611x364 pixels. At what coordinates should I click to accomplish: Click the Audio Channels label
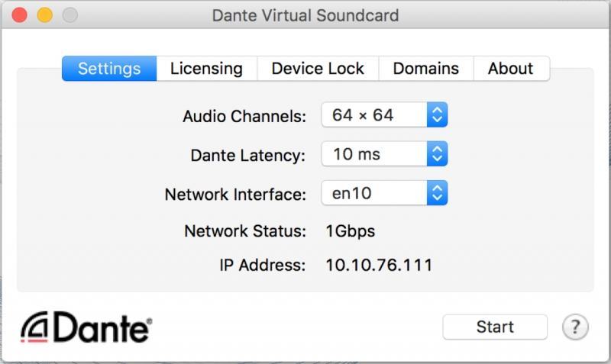[x=244, y=116]
